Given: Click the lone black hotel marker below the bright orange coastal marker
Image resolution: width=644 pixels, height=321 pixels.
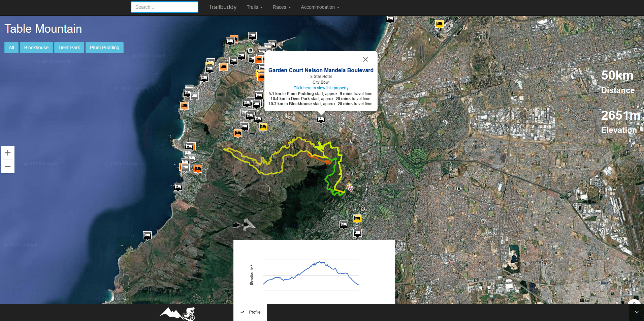Looking at the screenshot, I should tap(178, 187).
